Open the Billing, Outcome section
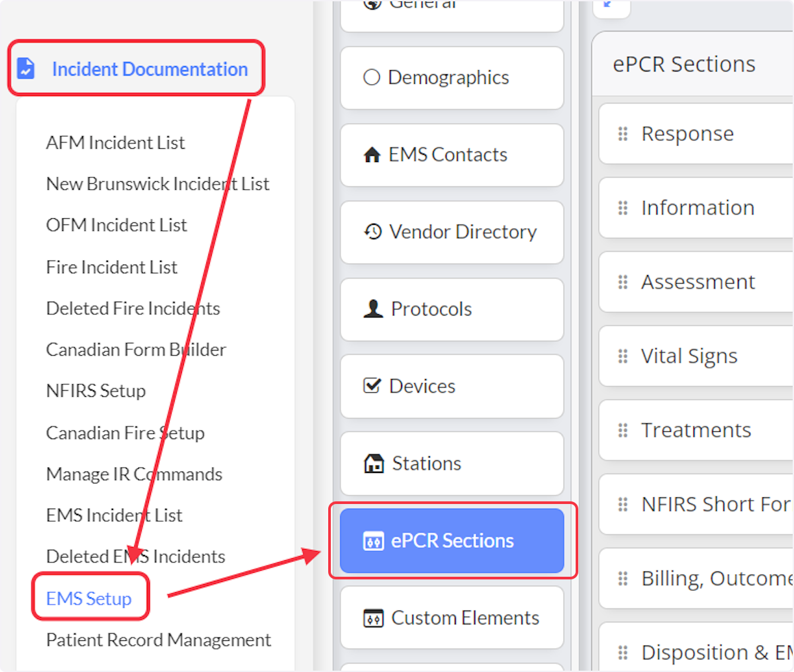 pyautogui.click(x=696, y=578)
